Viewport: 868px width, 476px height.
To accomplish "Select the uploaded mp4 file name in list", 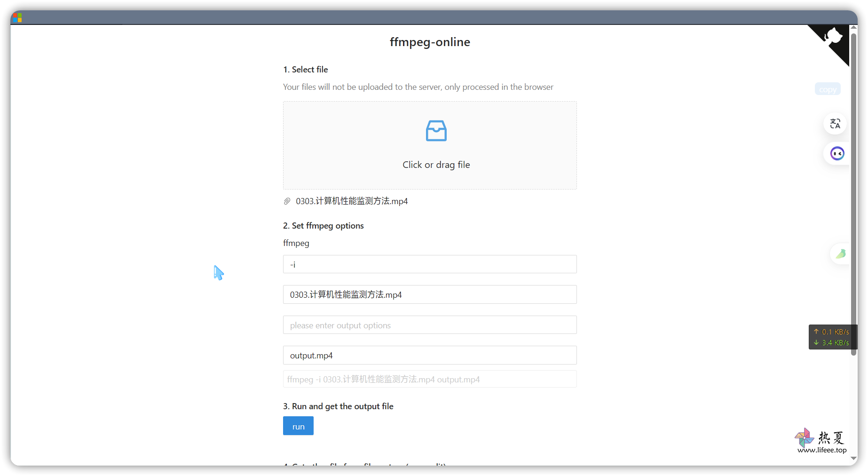I will pos(351,201).
